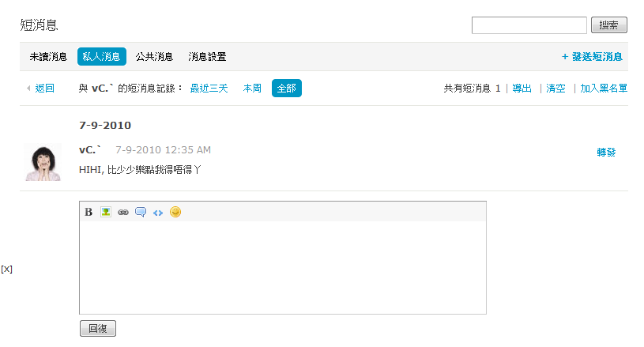Select the 私人消息 tab
Image resolution: width=644 pixels, height=347 pixels.
pyautogui.click(x=101, y=56)
